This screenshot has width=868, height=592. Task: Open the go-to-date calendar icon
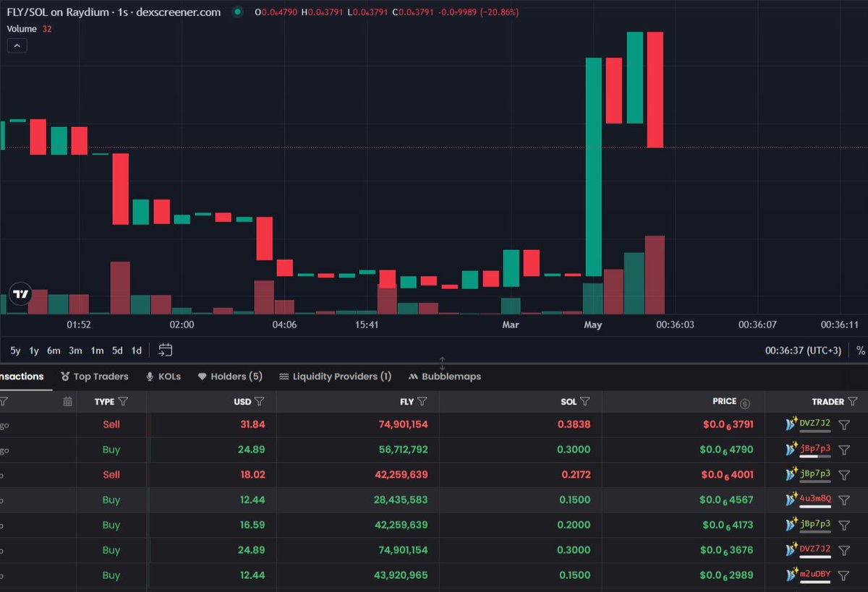[166, 350]
